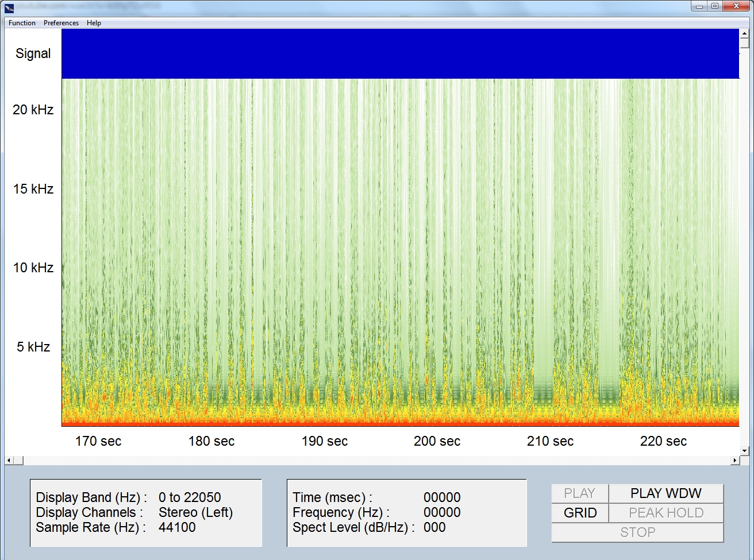Click the vertical scrollbar down arrow

[745, 451]
